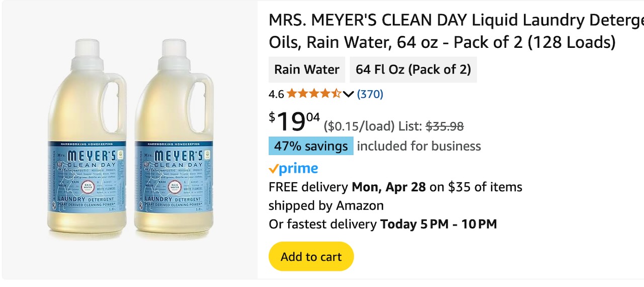
Task: Click the fastest delivery Today 5 PM - 10 PM text
Action: (383, 224)
